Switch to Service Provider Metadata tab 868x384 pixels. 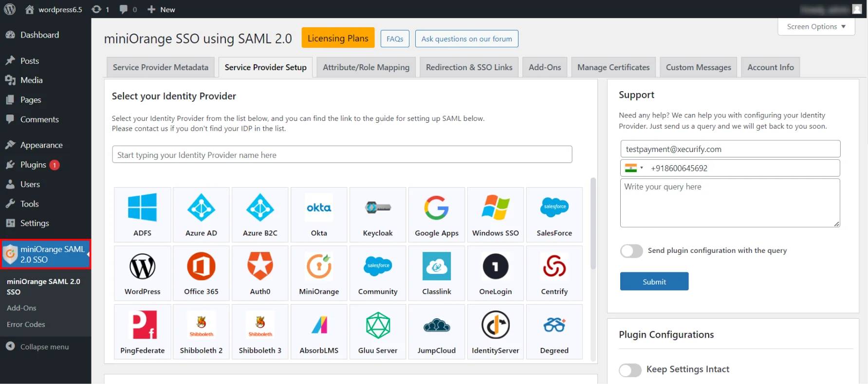pyautogui.click(x=161, y=67)
